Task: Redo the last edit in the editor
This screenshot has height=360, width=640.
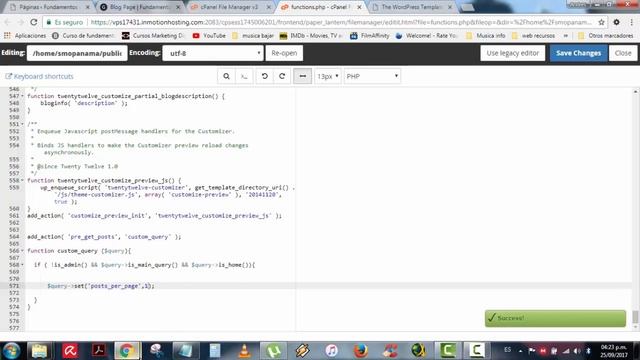Action: coord(282,76)
